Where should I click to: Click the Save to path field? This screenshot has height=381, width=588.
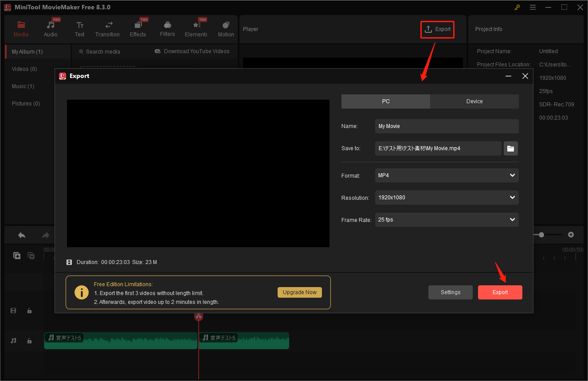tap(438, 148)
